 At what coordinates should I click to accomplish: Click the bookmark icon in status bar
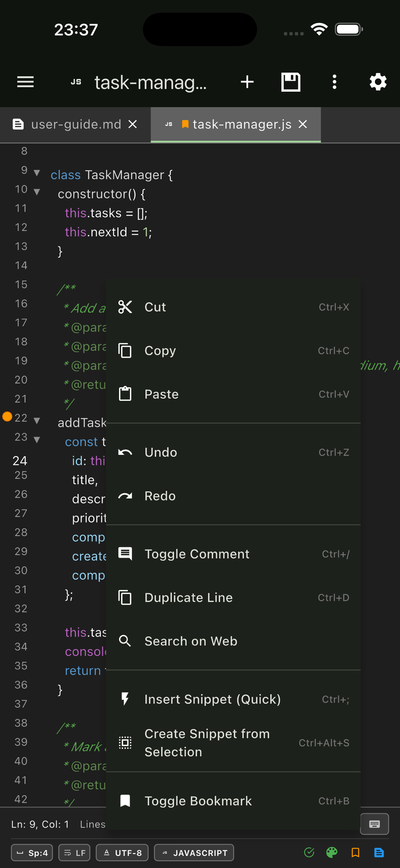pos(355,852)
